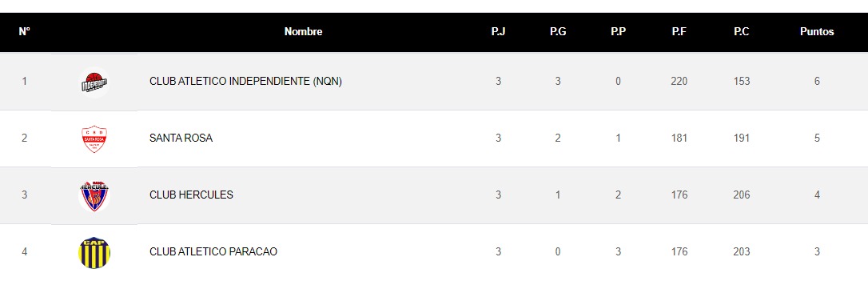The image size is (868, 289).
Task: Select Independiente's 220 points-for value
Action: click(x=679, y=82)
